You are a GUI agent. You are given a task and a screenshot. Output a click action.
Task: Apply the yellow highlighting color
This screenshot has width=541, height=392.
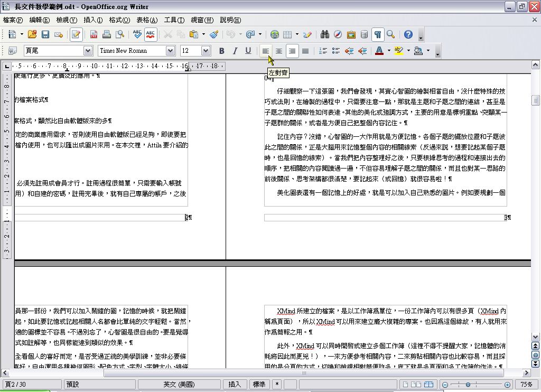pos(399,51)
